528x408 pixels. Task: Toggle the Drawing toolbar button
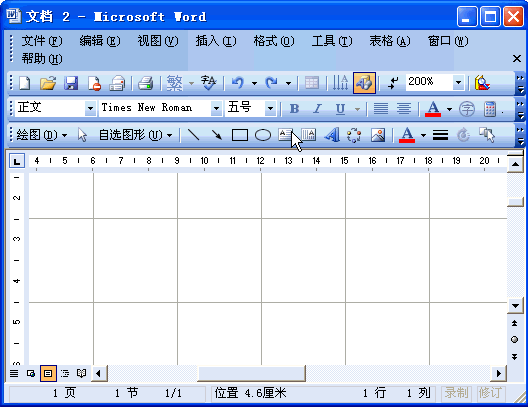[x=364, y=83]
